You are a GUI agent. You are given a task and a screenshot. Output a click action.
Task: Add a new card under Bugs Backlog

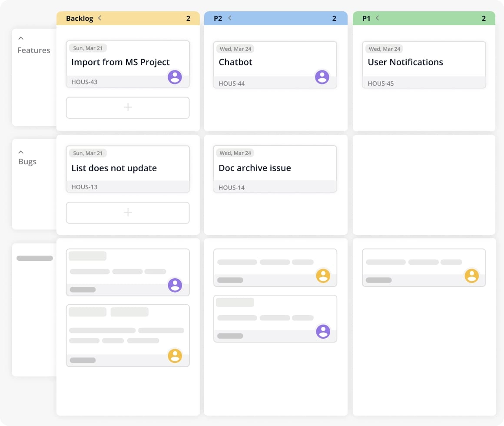click(x=127, y=213)
